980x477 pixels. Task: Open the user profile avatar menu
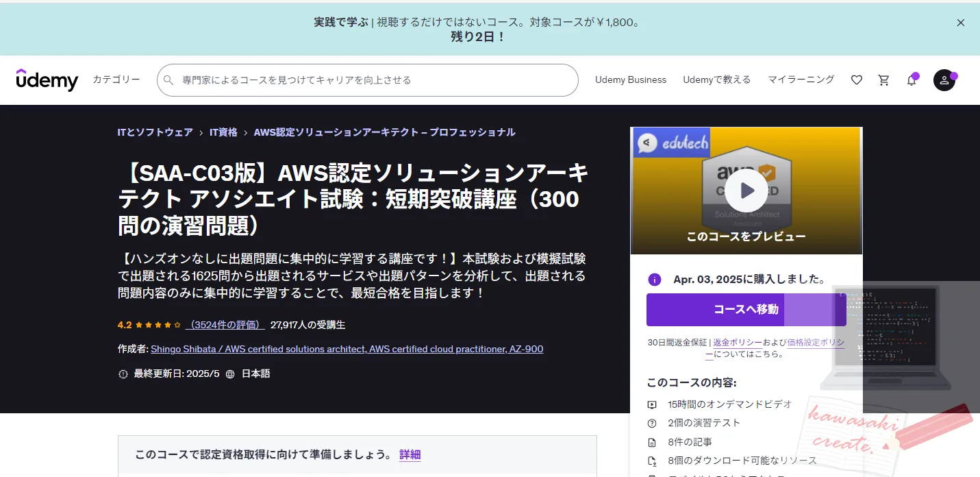[x=944, y=80]
